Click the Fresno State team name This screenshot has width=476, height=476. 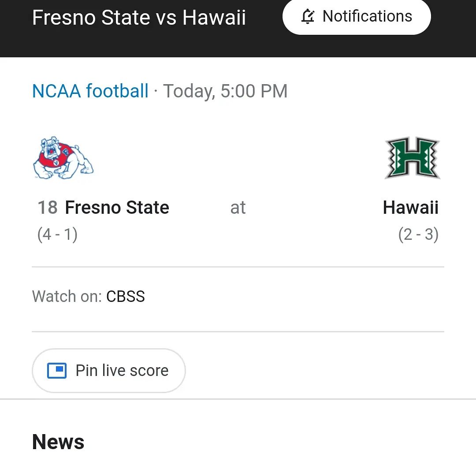[x=117, y=208]
